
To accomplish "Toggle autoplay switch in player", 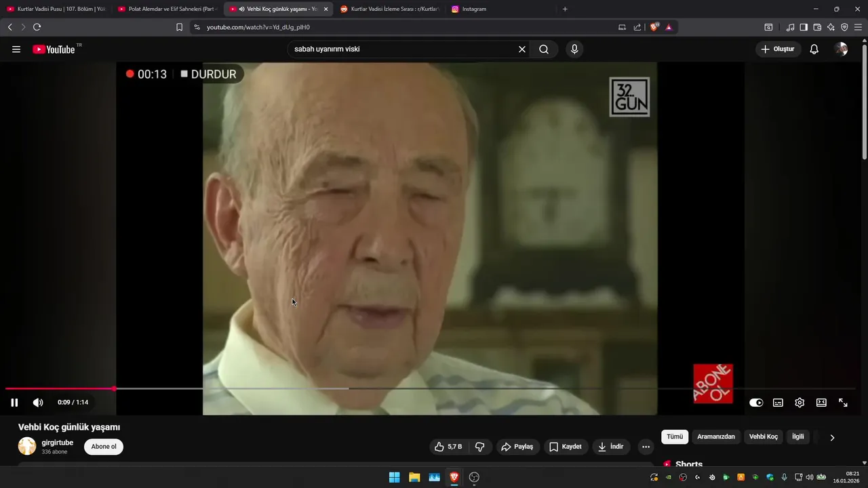I will (x=756, y=403).
